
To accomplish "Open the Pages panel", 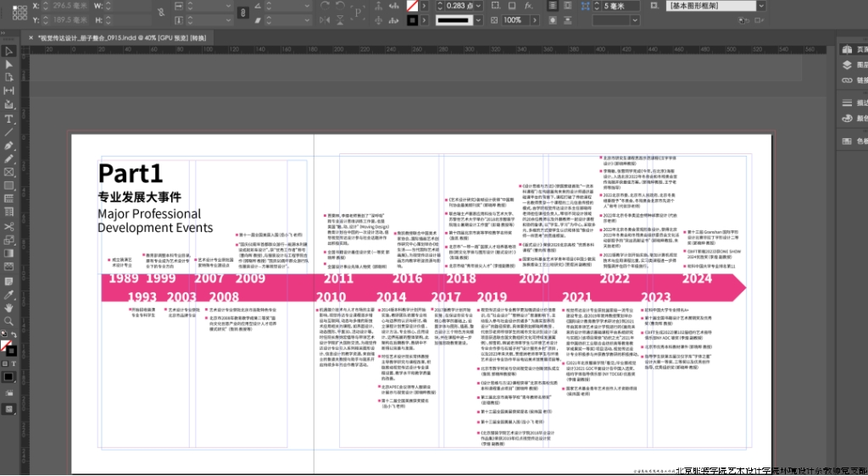I will pyautogui.click(x=847, y=49).
